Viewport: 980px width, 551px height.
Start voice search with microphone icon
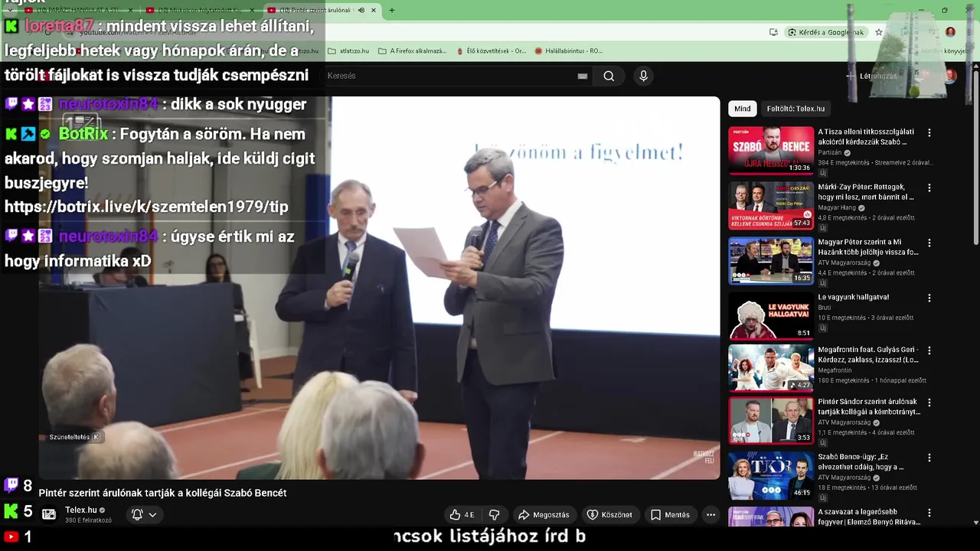(x=643, y=76)
